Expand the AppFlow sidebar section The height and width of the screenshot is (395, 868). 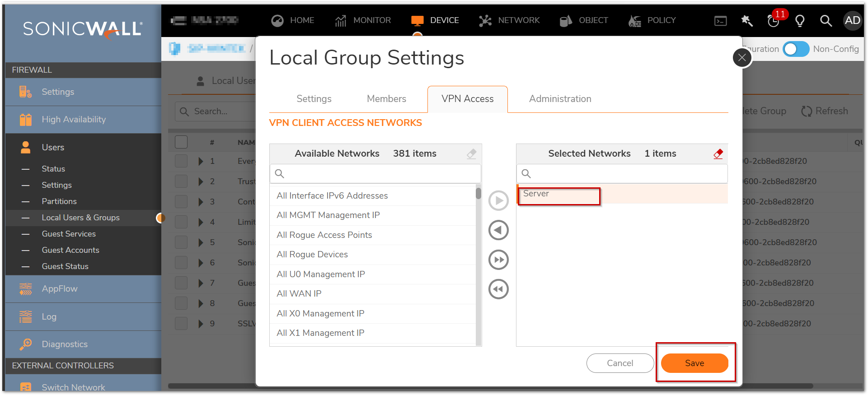59,288
